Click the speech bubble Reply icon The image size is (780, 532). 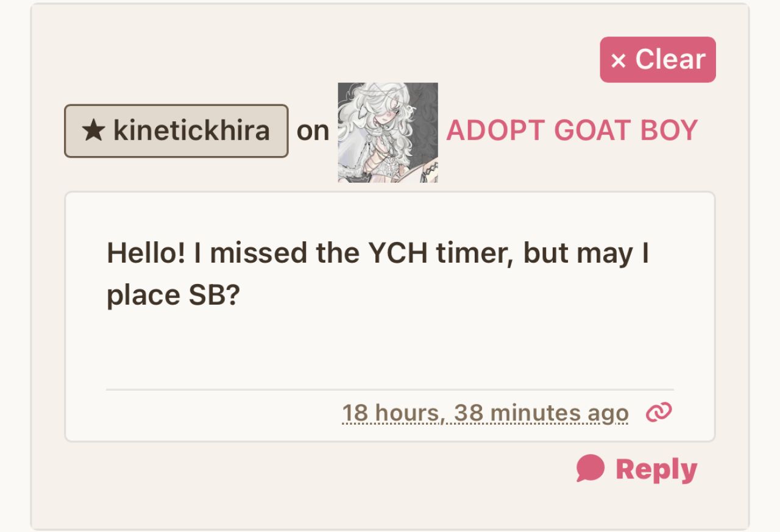(x=590, y=468)
